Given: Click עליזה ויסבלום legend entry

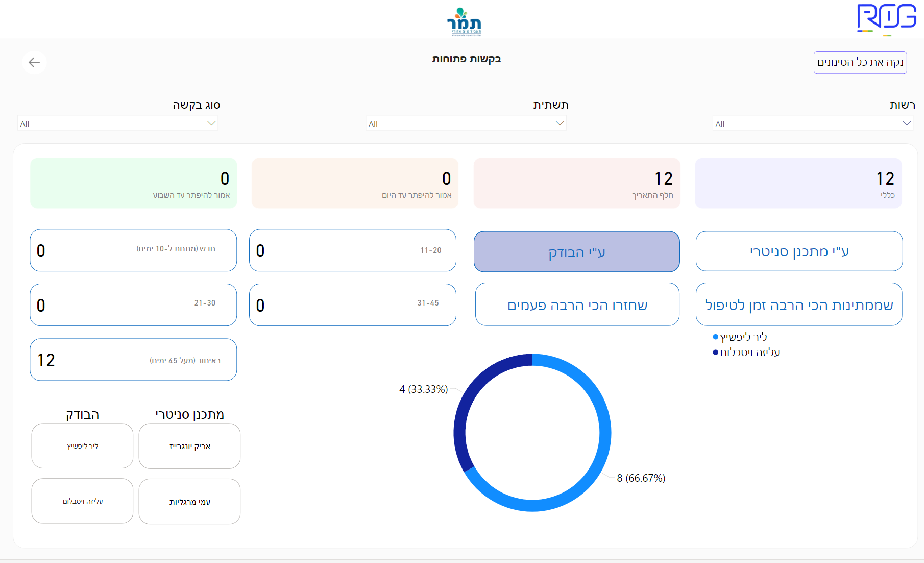Looking at the screenshot, I should coord(746,353).
